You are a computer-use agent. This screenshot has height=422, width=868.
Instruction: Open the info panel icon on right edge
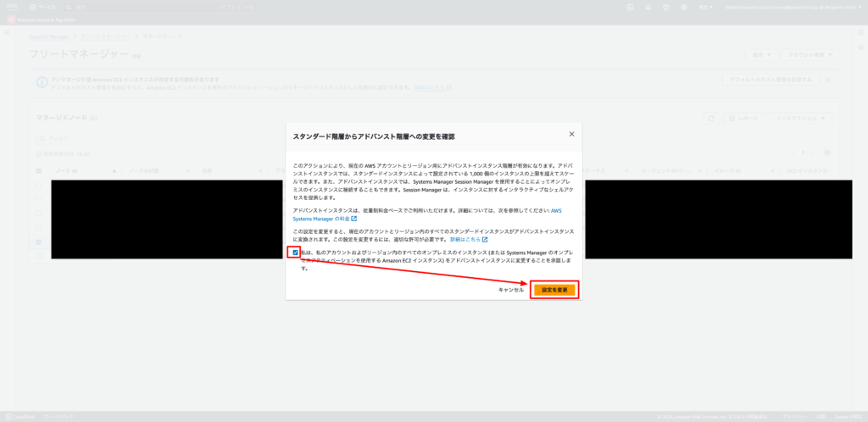[860, 33]
